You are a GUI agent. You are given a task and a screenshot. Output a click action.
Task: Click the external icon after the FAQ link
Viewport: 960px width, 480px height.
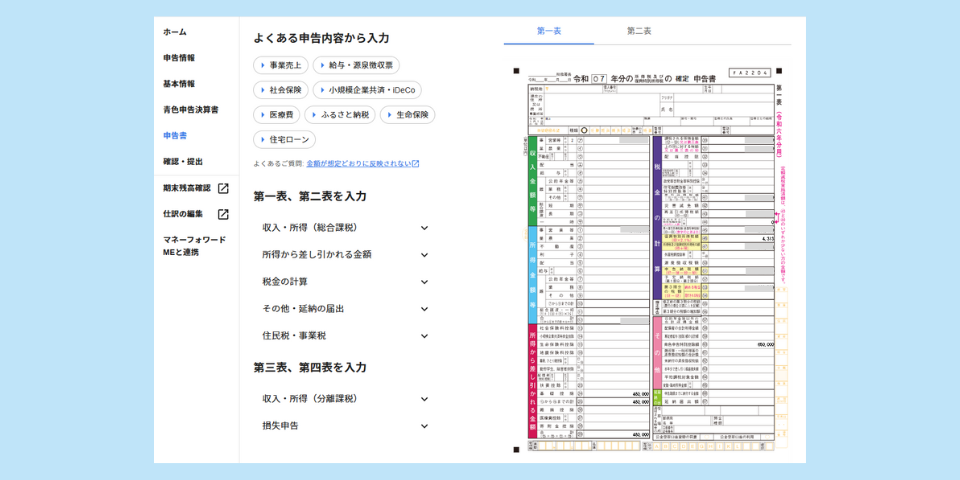click(416, 163)
